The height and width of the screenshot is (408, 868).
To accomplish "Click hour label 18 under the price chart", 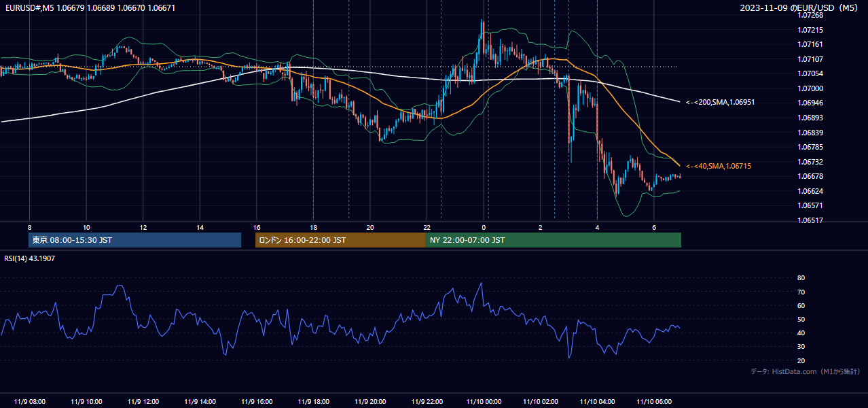I will click(313, 227).
